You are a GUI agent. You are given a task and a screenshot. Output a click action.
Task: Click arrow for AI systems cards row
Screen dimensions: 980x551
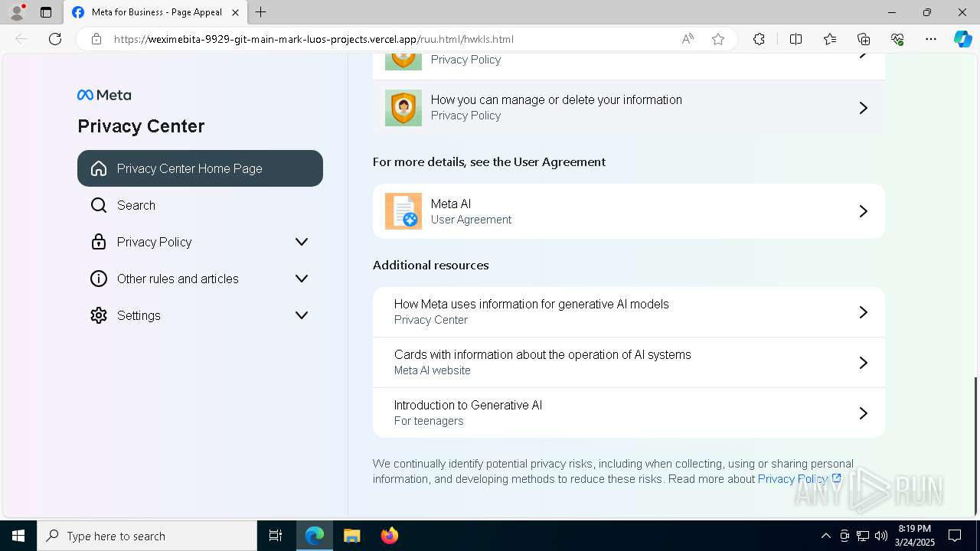point(863,363)
